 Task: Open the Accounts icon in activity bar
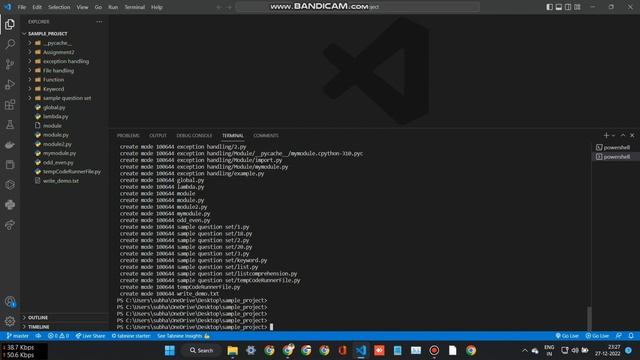point(10,302)
